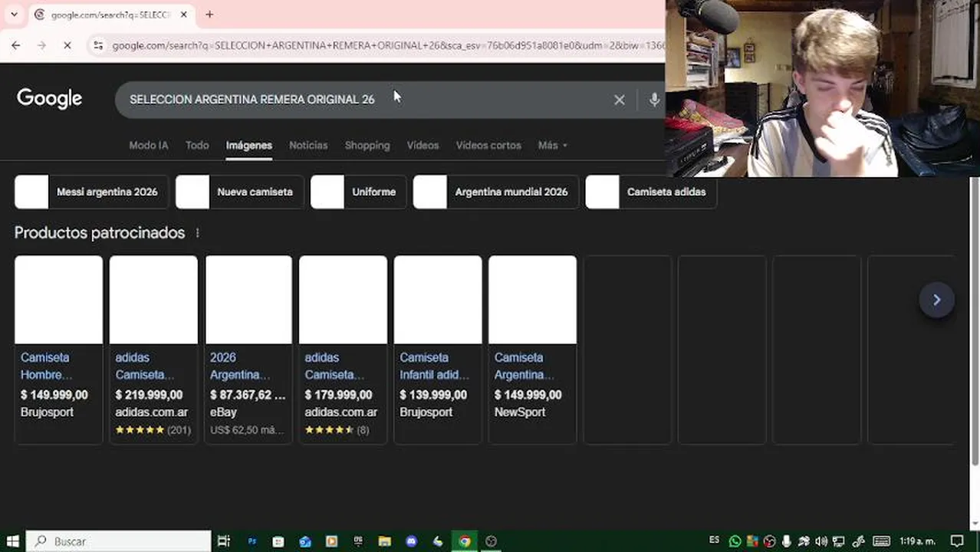Viewport: 980px width, 552px height.
Task: Close the google.com search tab
Action: pos(184,15)
